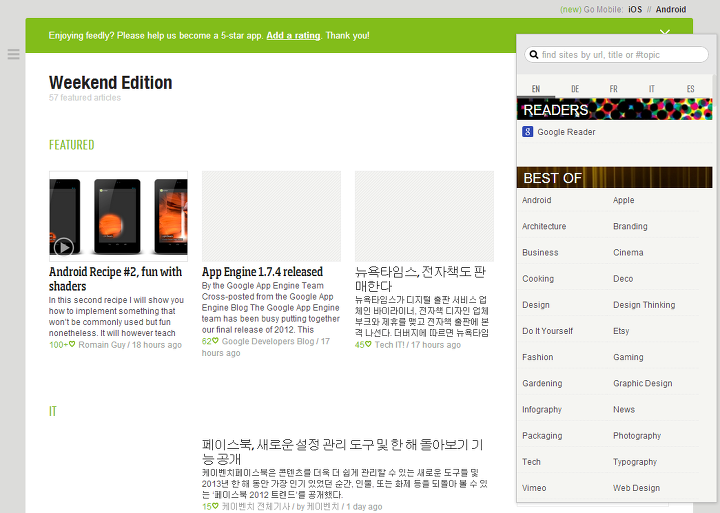Click the search magnifier icon
This screenshot has height=513, width=720.
coord(534,55)
